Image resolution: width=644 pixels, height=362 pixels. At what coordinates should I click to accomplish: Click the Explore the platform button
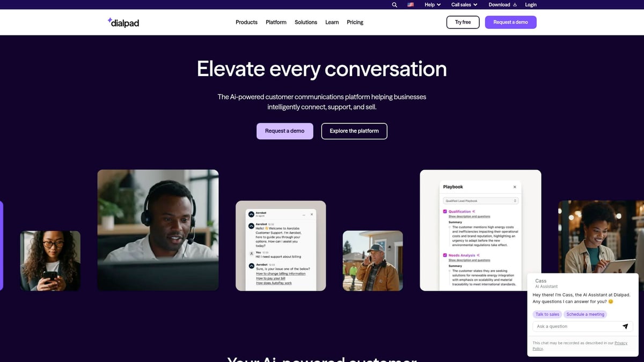click(x=354, y=131)
